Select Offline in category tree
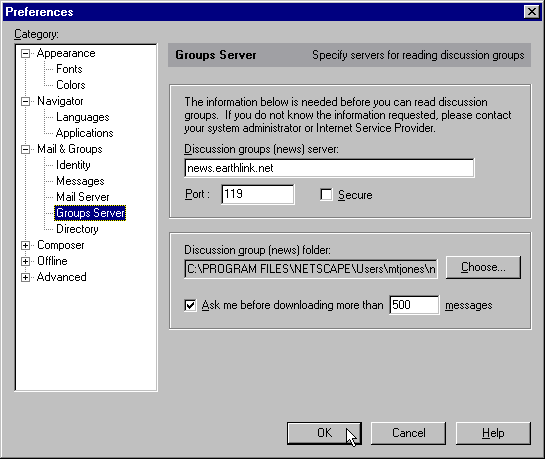Viewport: 545px width, 459px height. click(52, 261)
